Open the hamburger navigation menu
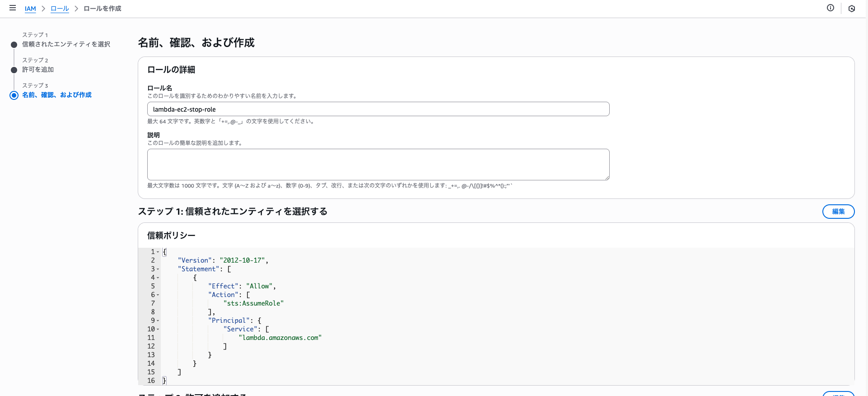 (x=13, y=8)
